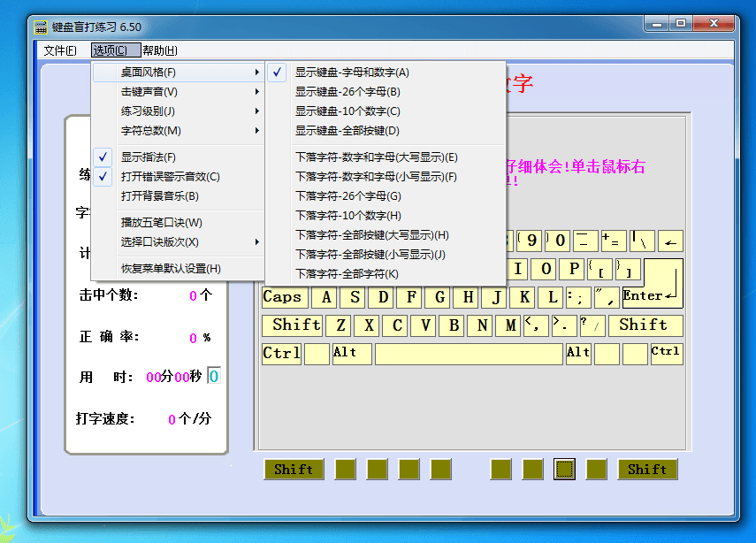The height and width of the screenshot is (543, 756).
Task: Enable 打开背景音乐(B) option
Action: (x=159, y=196)
